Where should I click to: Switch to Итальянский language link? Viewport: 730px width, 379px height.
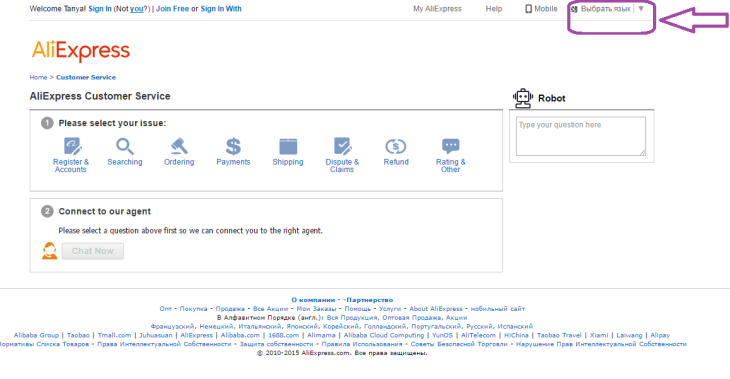(x=260, y=326)
